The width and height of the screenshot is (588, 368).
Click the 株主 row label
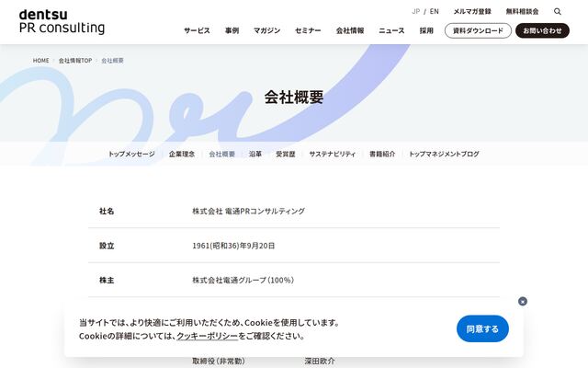107,280
